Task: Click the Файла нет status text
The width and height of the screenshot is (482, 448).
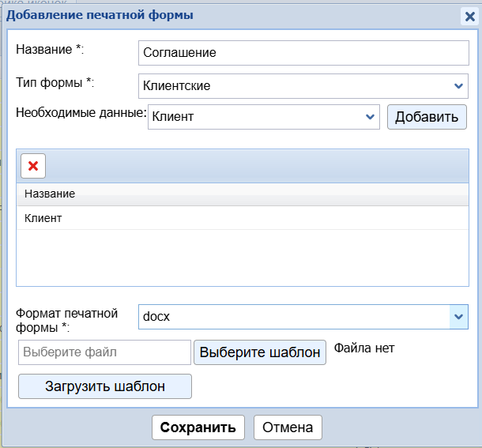Action: coord(364,348)
